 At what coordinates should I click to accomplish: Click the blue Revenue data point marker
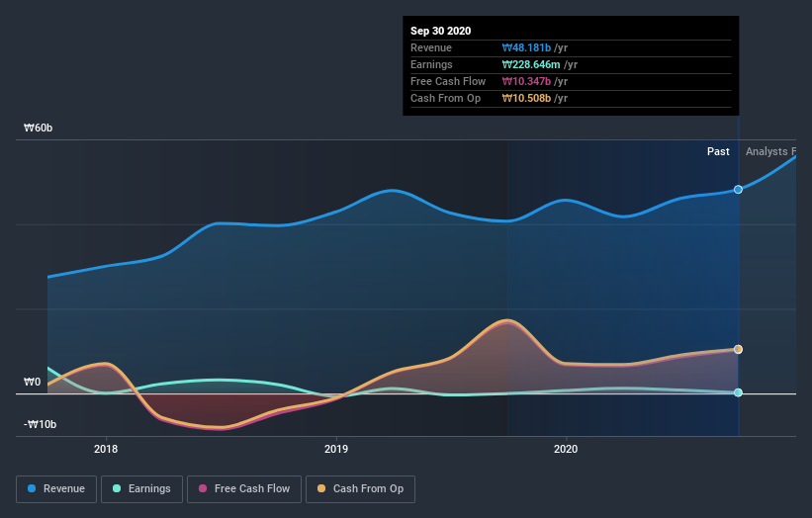pos(738,190)
